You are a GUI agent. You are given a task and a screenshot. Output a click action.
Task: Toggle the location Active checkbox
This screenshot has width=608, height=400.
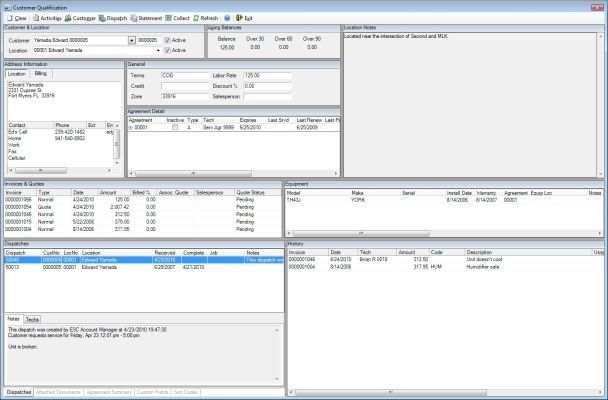167,49
